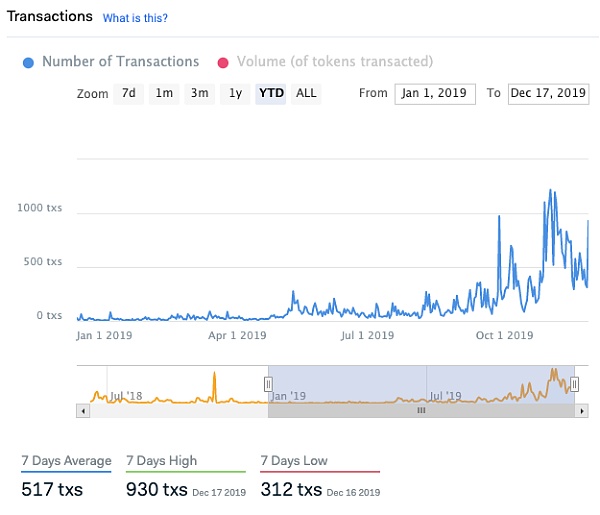Select the 7 Days High stat
Image resolution: width=600 pixels, height=515 pixels.
point(161,461)
